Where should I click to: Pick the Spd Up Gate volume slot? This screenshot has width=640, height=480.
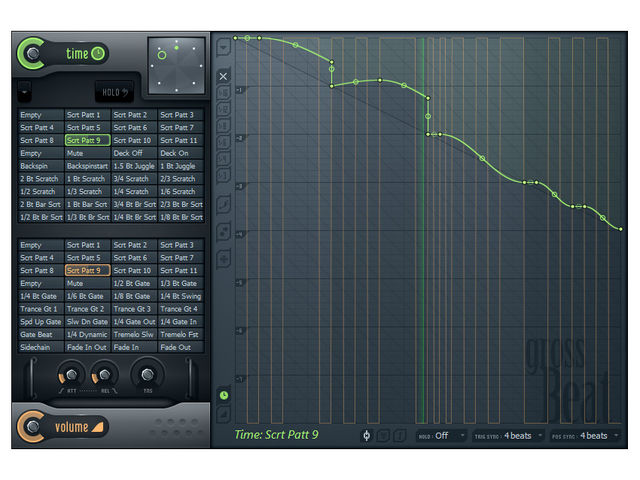(41, 322)
